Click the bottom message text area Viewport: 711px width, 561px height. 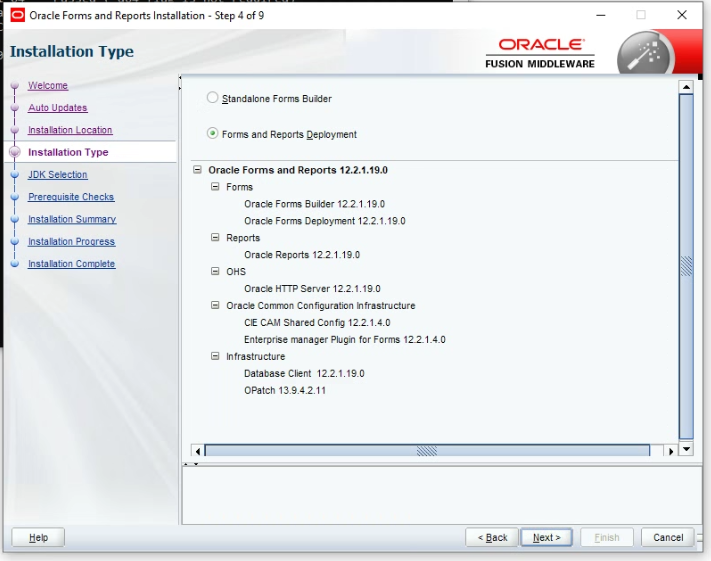[442, 496]
